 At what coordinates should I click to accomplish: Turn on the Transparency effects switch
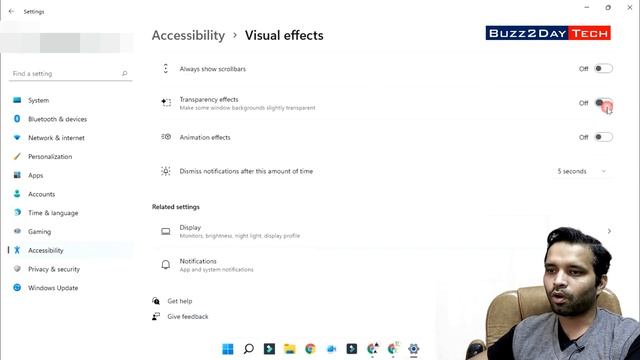point(603,103)
